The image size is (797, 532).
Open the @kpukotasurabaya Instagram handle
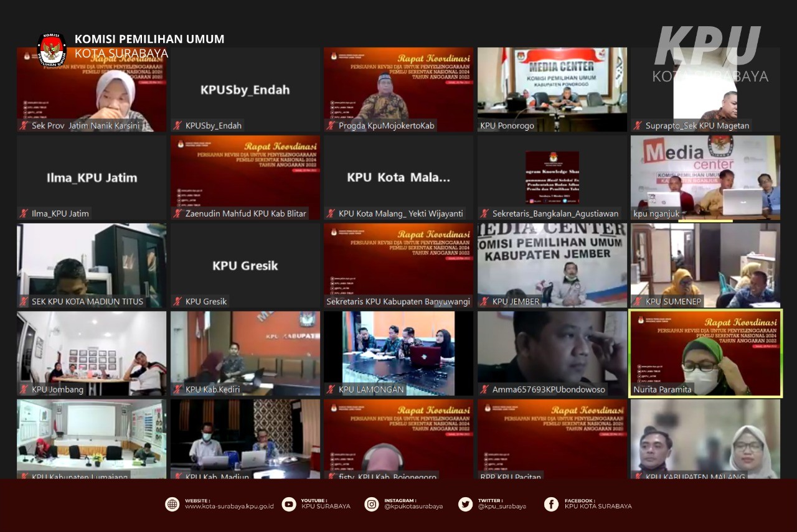coord(413,506)
